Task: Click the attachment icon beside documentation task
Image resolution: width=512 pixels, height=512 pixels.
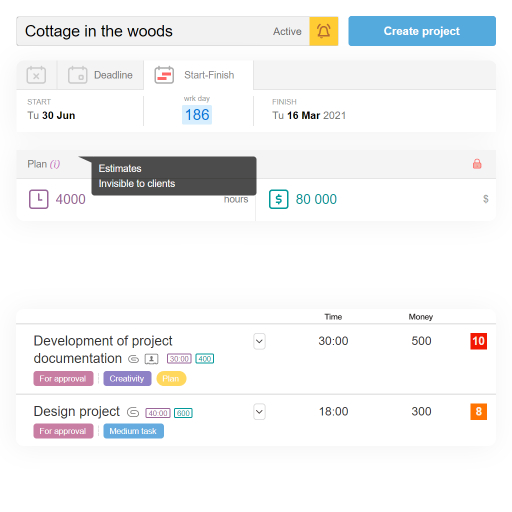Action: point(133,359)
